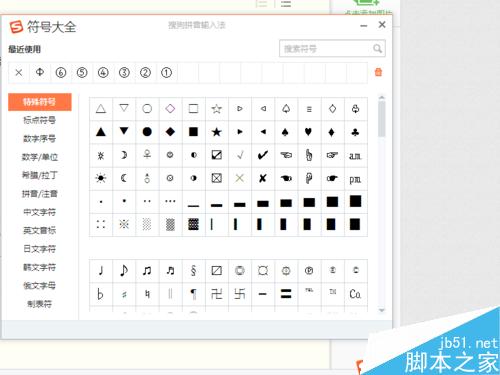Insert recent symbol circled number ①
The image size is (500, 375).
tap(166, 72)
